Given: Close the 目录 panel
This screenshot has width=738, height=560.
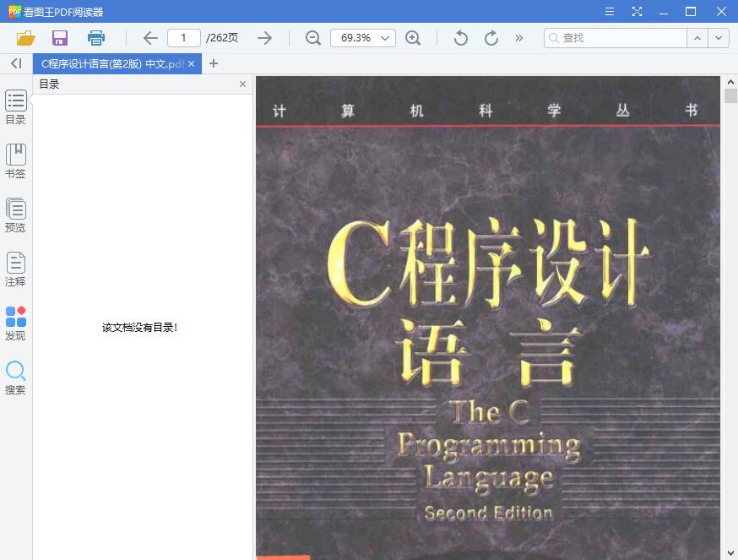Looking at the screenshot, I should tap(242, 84).
